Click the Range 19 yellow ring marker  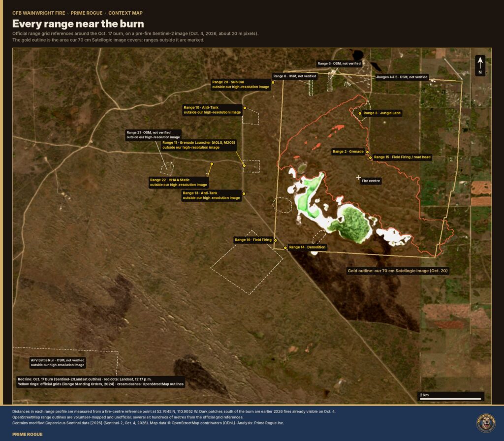tap(276, 240)
